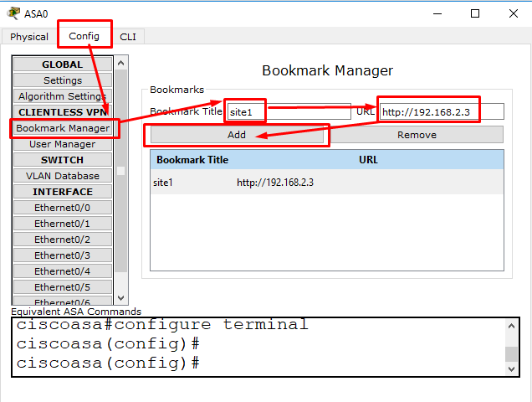Click ASA commands scroll up arrow

click(x=512, y=327)
